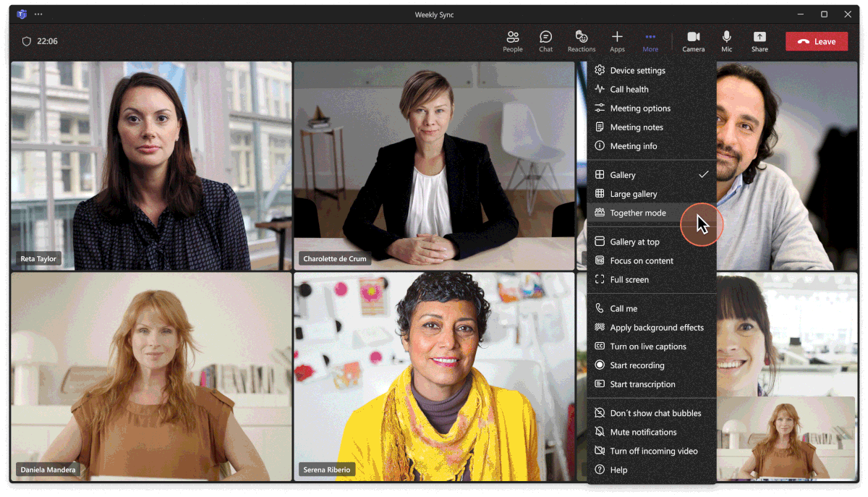Share your screen with Share icon

point(759,41)
